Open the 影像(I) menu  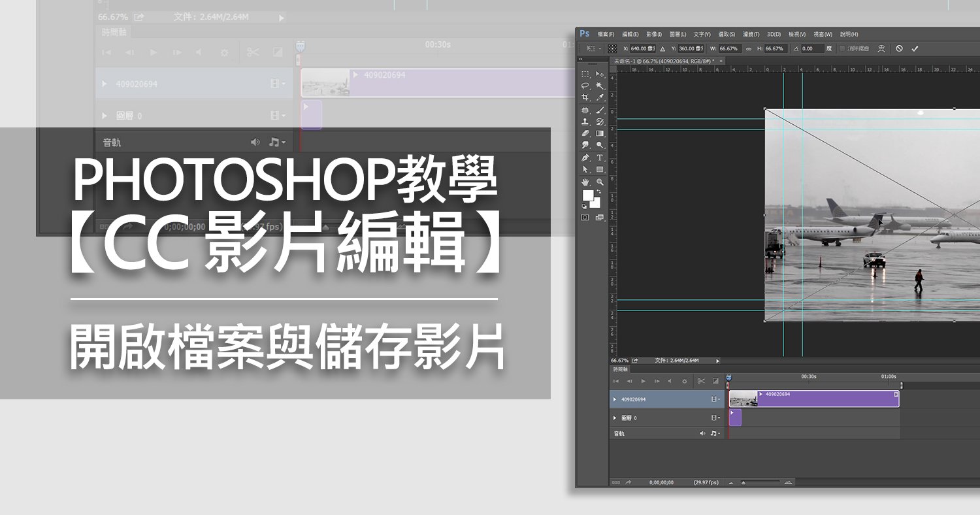(654, 34)
